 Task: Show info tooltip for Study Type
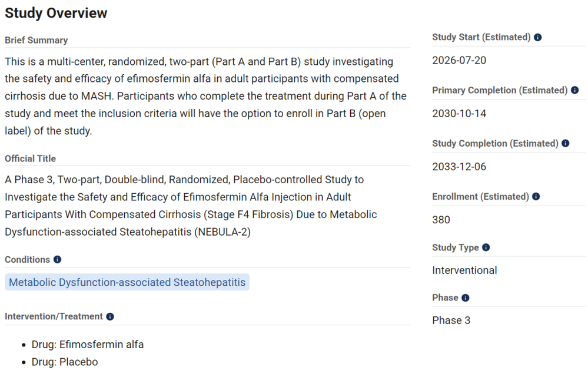(x=486, y=247)
